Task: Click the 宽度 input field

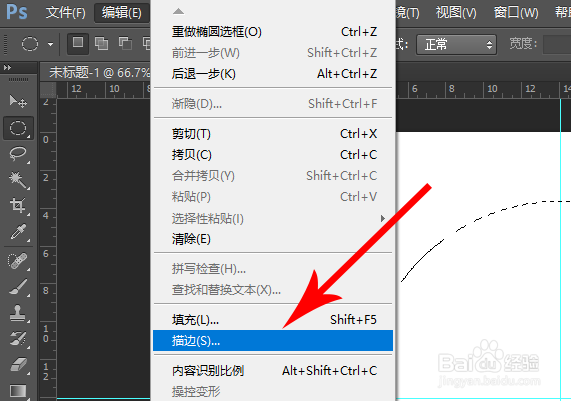Action: point(557,45)
